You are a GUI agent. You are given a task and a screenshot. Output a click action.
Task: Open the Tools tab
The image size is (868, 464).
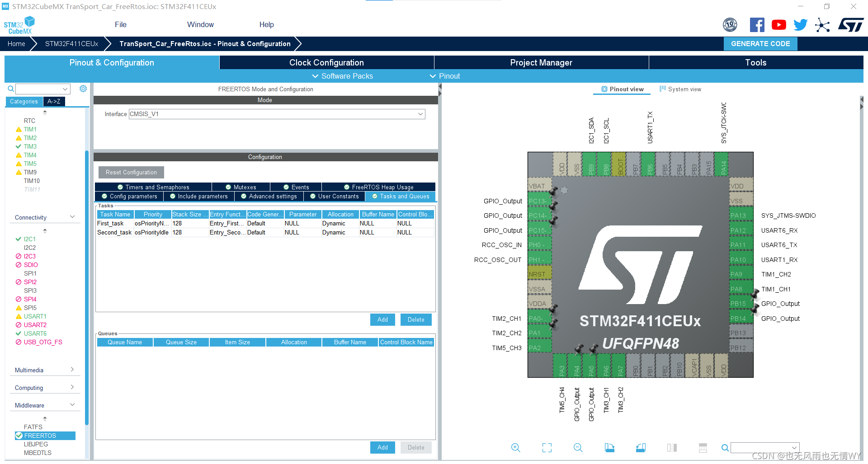(x=756, y=62)
